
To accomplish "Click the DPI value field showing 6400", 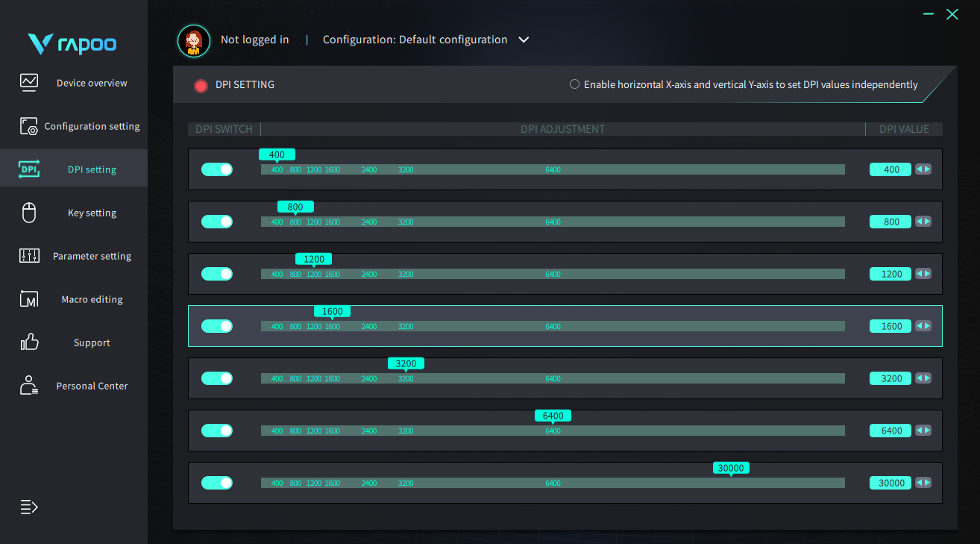I will (x=891, y=431).
